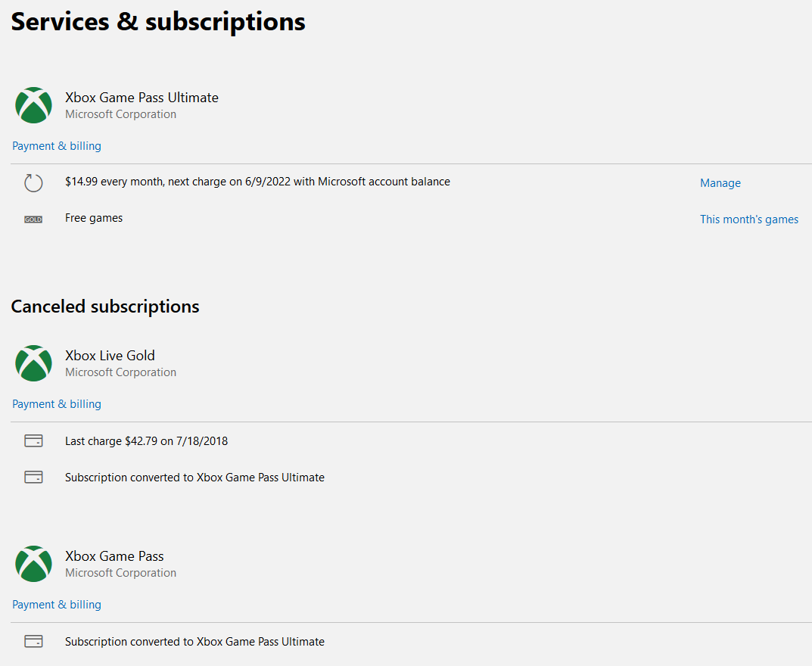The height and width of the screenshot is (666, 812).
Task: Click the recurring billing circular arrow icon
Action: click(33, 182)
